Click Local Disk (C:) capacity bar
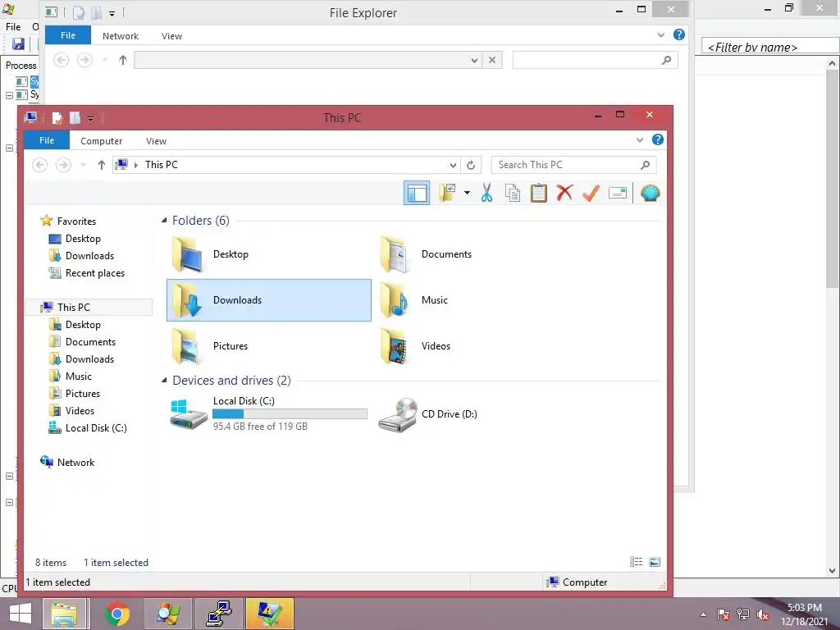Image resolution: width=840 pixels, height=630 pixels. pos(290,414)
